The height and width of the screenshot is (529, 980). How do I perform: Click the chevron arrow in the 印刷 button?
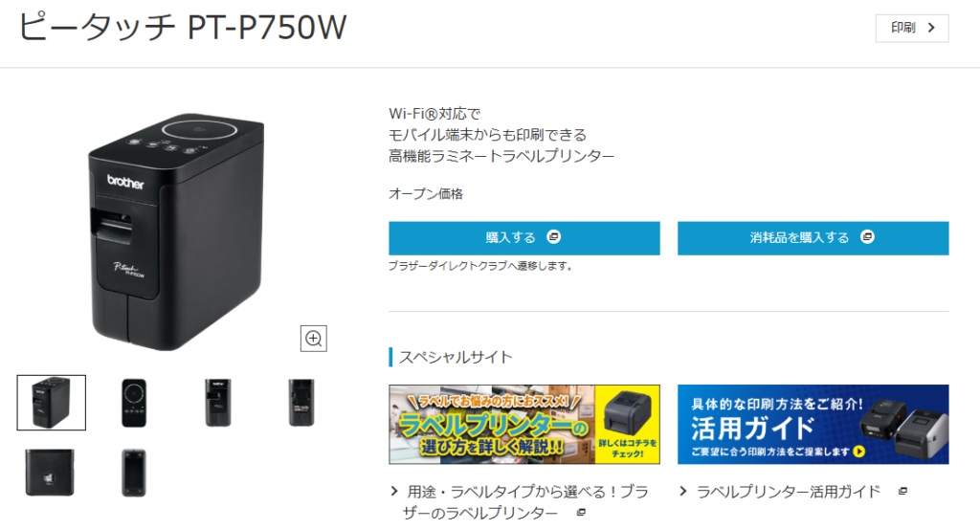931,28
